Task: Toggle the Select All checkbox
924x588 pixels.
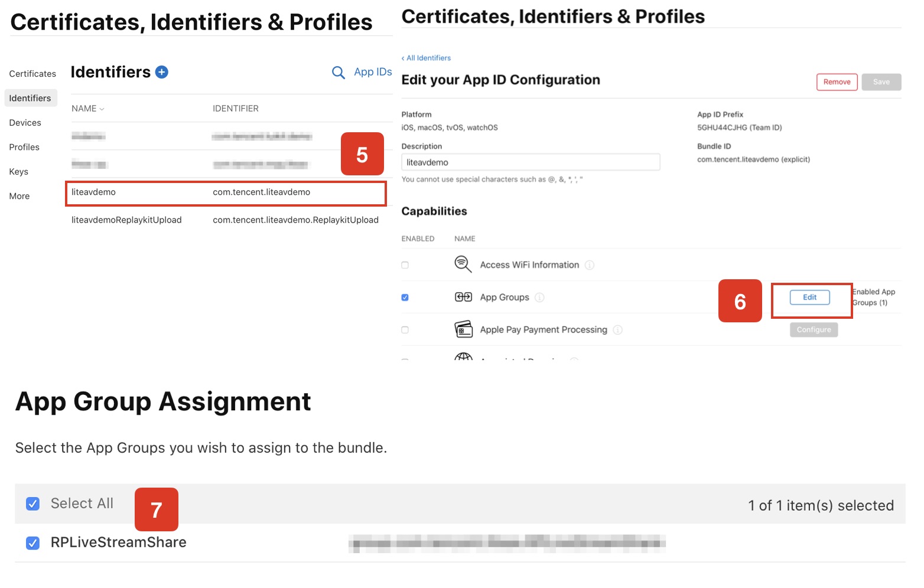Action: click(33, 504)
